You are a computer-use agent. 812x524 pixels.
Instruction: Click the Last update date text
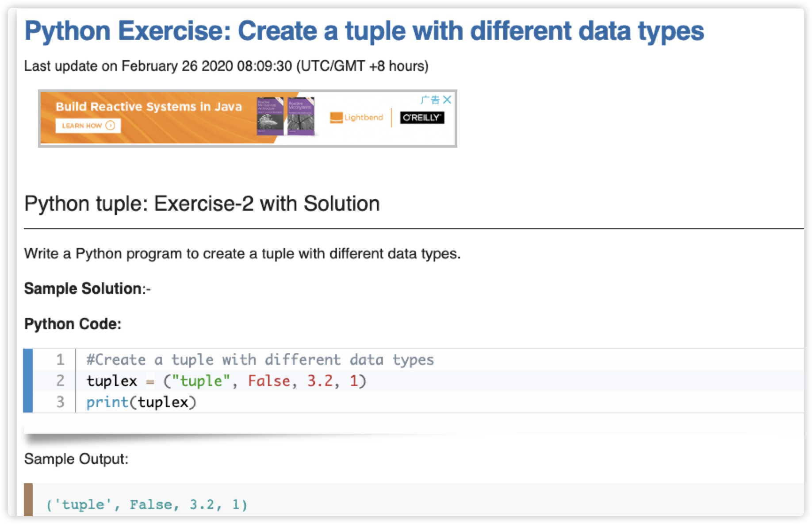tap(226, 66)
